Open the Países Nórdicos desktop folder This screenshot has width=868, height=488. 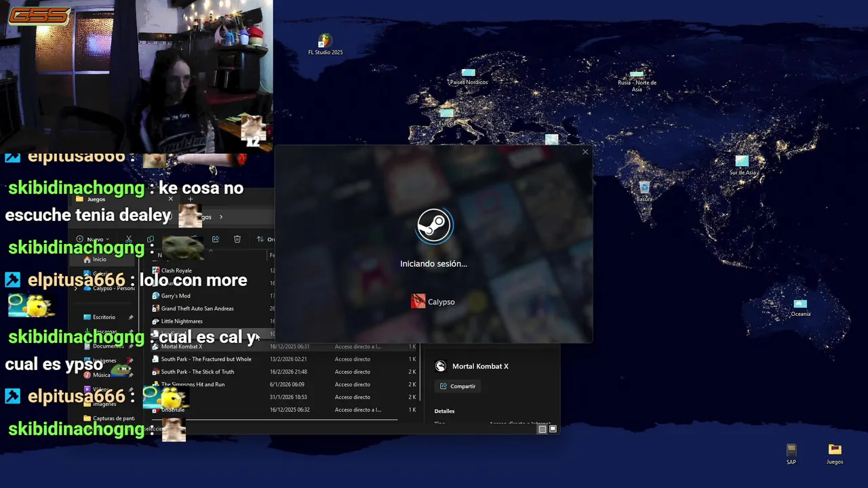pyautogui.click(x=468, y=77)
